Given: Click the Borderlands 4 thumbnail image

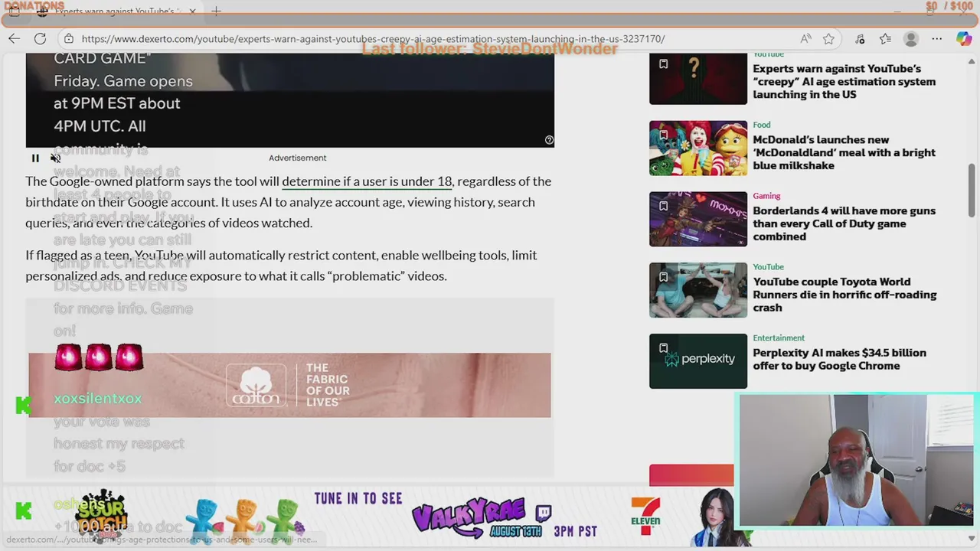Looking at the screenshot, I should click(x=698, y=219).
